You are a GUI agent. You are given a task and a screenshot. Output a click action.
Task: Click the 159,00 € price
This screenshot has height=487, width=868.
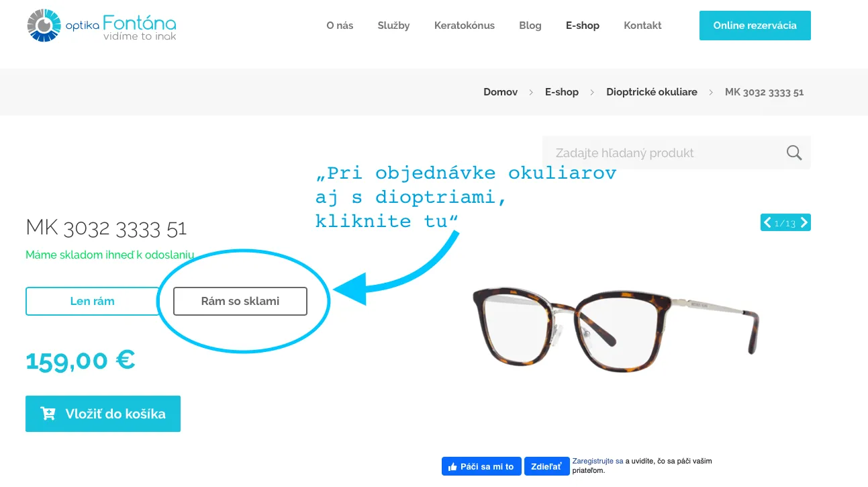pyautogui.click(x=81, y=360)
